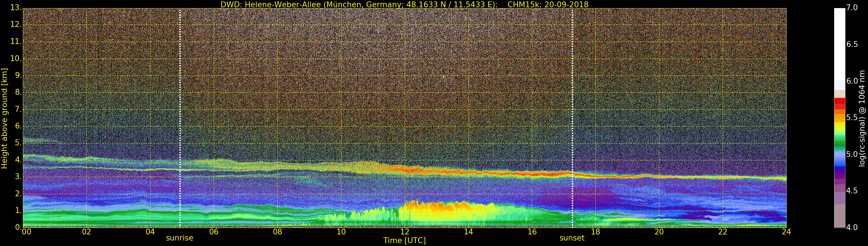Click time axis tick '20'
The image size is (868, 246).
659,232
